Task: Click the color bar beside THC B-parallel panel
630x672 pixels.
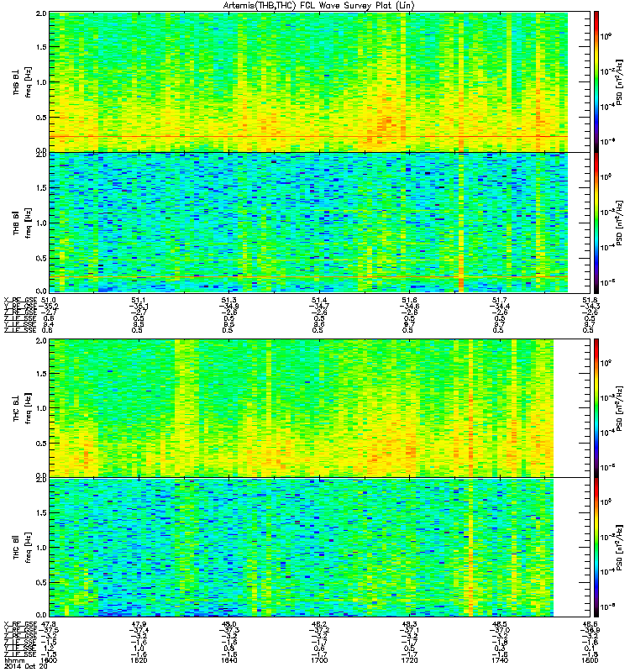Action: click(x=596, y=548)
